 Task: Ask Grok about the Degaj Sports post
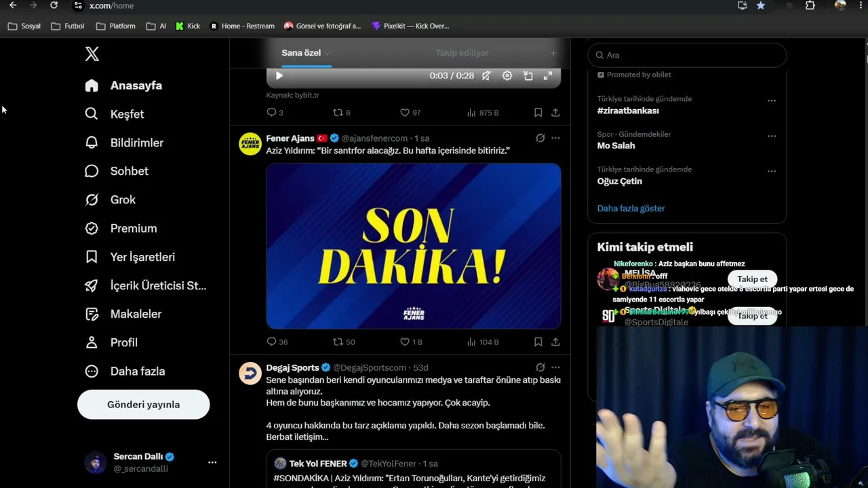[540, 367]
